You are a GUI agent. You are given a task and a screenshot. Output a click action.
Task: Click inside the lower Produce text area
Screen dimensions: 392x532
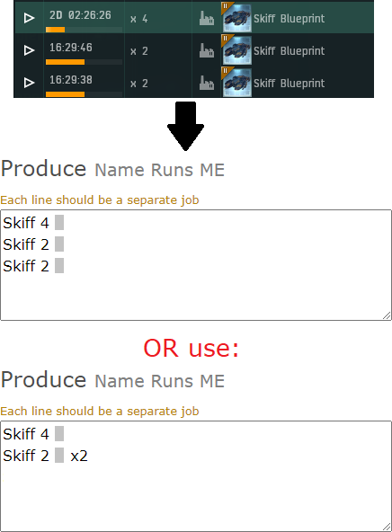[x=196, y=476]
